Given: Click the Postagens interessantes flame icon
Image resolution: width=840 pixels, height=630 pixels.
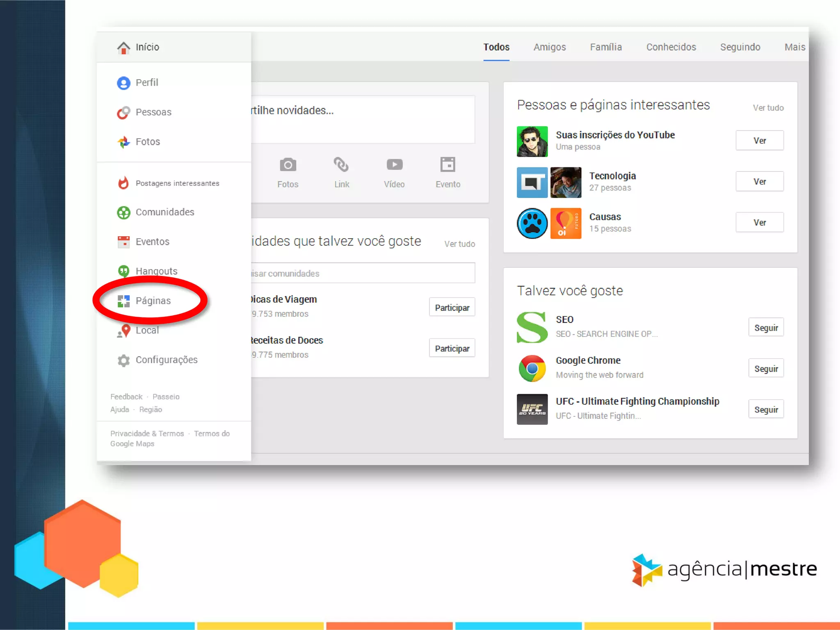Looking at the screenshot, I should tap(123, 183).
